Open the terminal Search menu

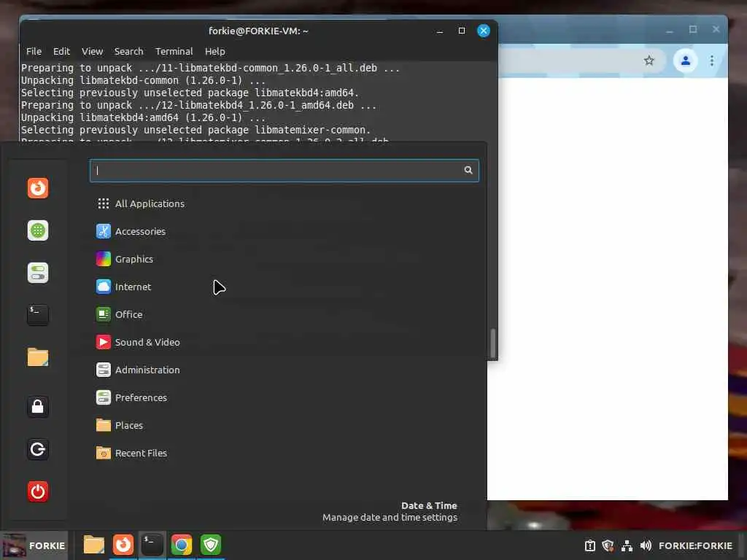128,52
